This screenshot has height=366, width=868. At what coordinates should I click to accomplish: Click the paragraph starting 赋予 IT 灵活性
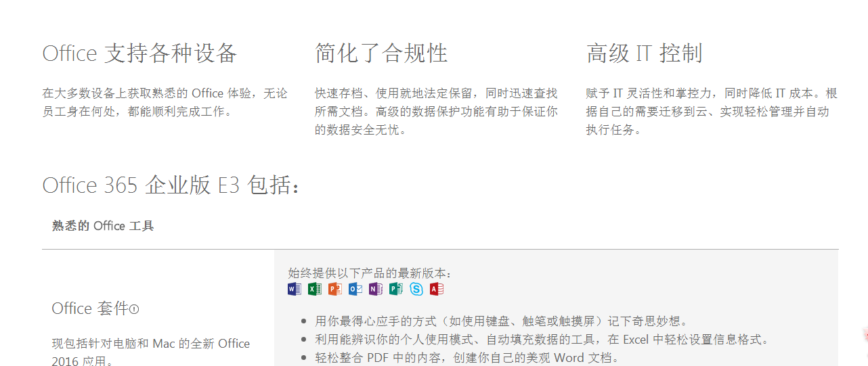(x=712, y=112)
